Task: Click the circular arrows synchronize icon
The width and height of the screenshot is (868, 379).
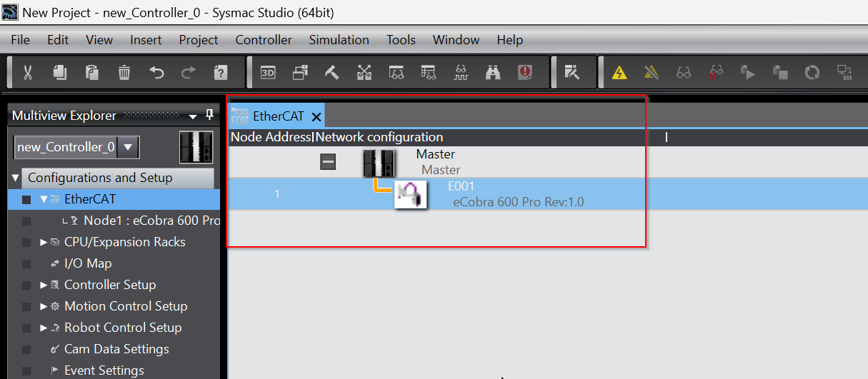Action: tap(812, 72)
